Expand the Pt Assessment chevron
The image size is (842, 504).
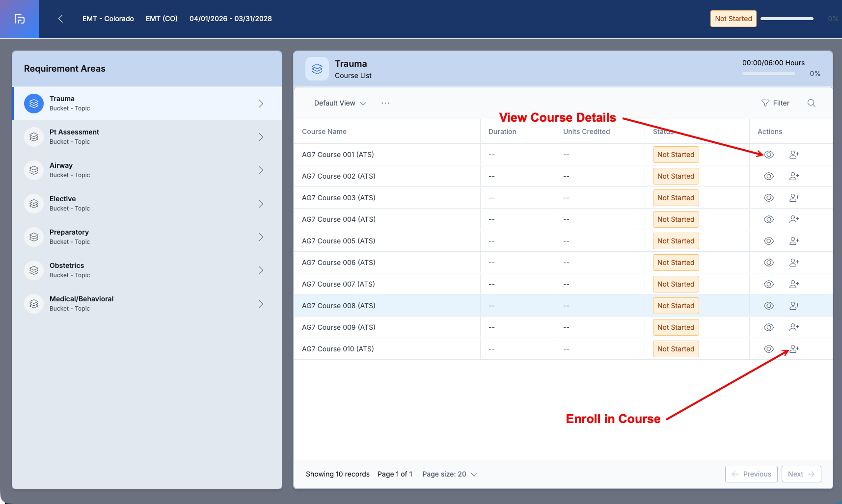pos(261,137)
